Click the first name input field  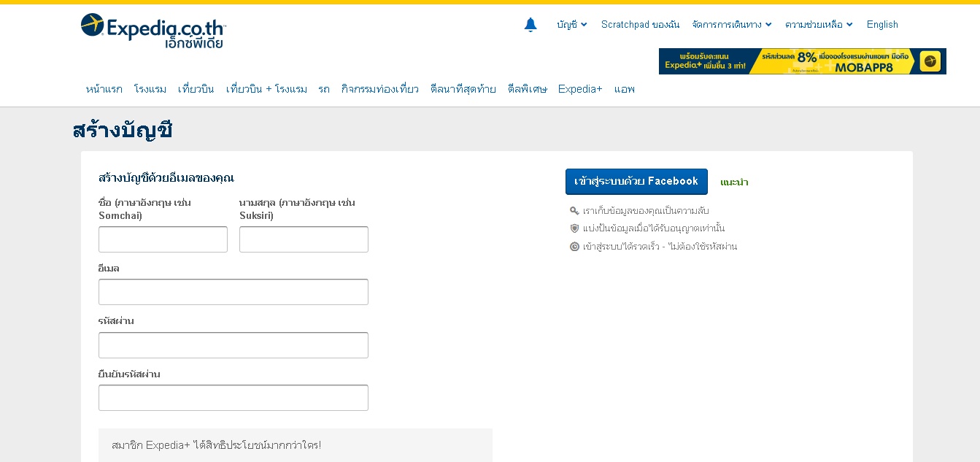click(163, 239)
